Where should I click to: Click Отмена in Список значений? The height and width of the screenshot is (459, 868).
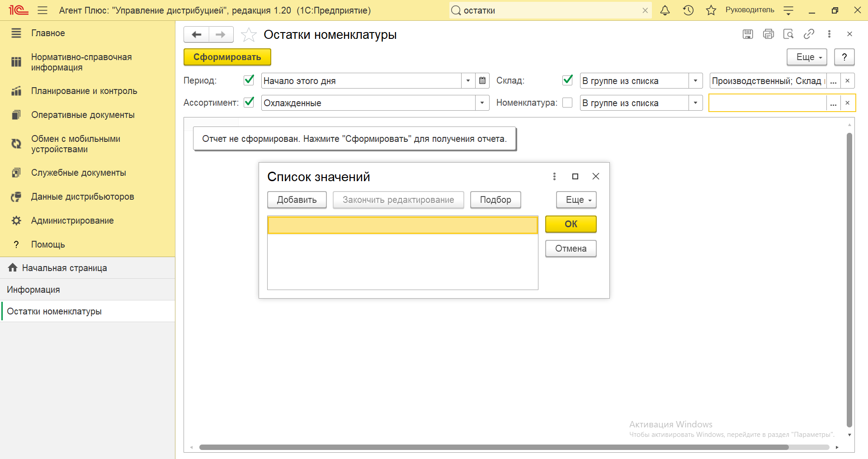[571, 248]
